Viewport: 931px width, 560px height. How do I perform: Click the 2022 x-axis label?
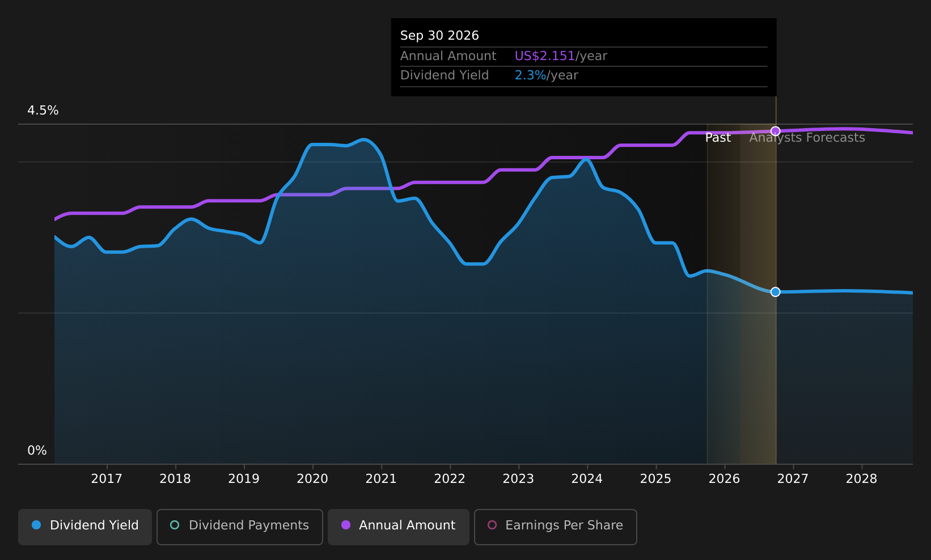450,479
